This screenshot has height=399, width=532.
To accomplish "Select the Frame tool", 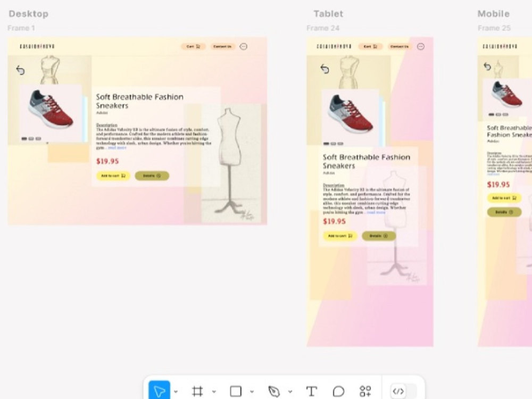I will point(197,391).
